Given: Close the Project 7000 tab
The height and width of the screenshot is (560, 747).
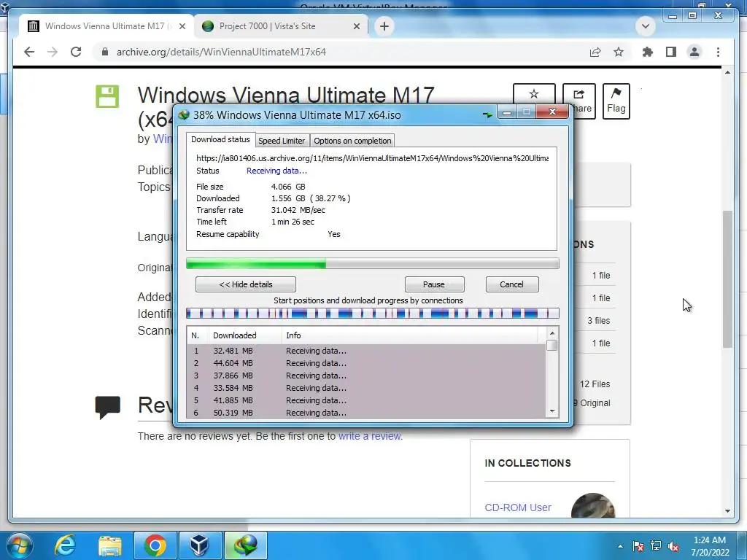Looking at the screenshot, I should coord(356,26).
